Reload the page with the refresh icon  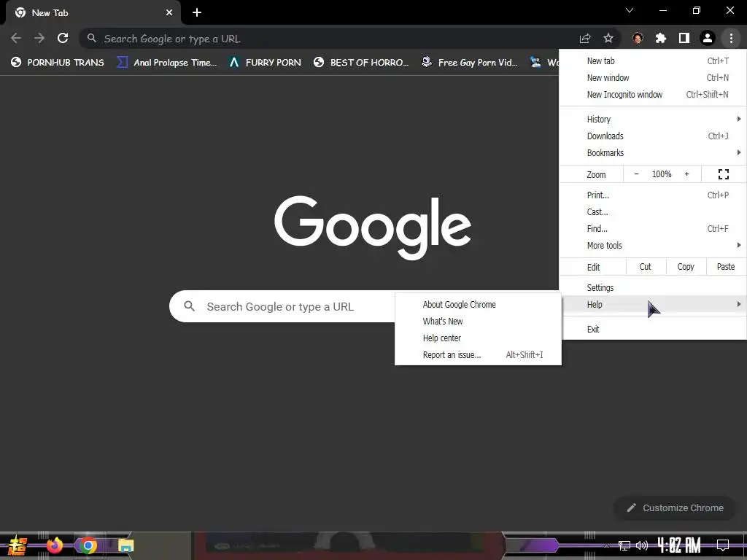click(63, 38)
